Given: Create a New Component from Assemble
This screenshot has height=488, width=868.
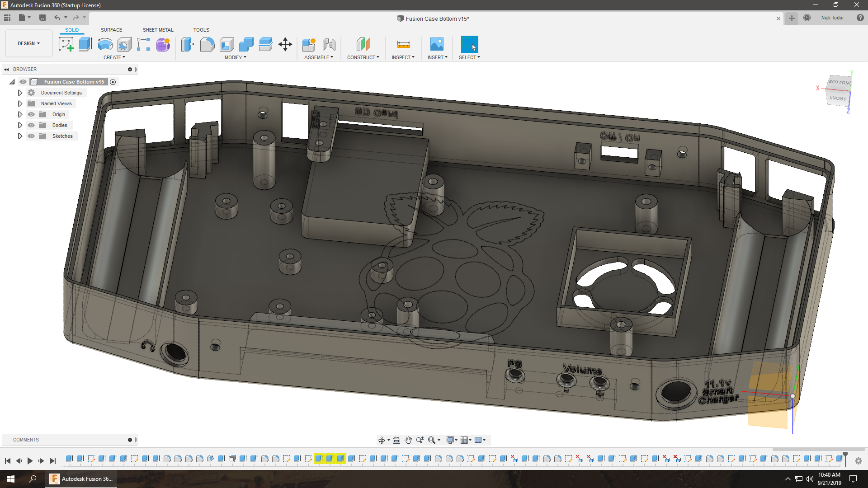Looking at the screenshot, I should pyautogui.click(x=309, y=44).
